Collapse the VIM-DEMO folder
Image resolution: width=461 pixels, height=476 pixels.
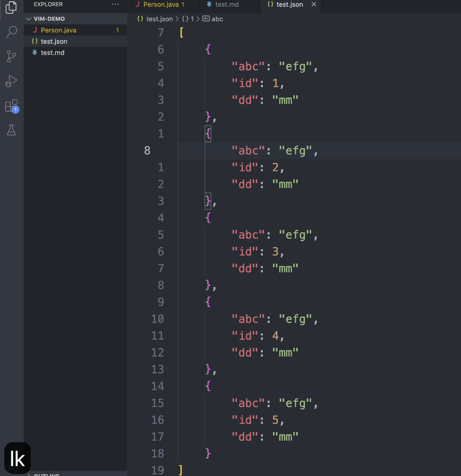pyautogui.click(x=29, y=19)
